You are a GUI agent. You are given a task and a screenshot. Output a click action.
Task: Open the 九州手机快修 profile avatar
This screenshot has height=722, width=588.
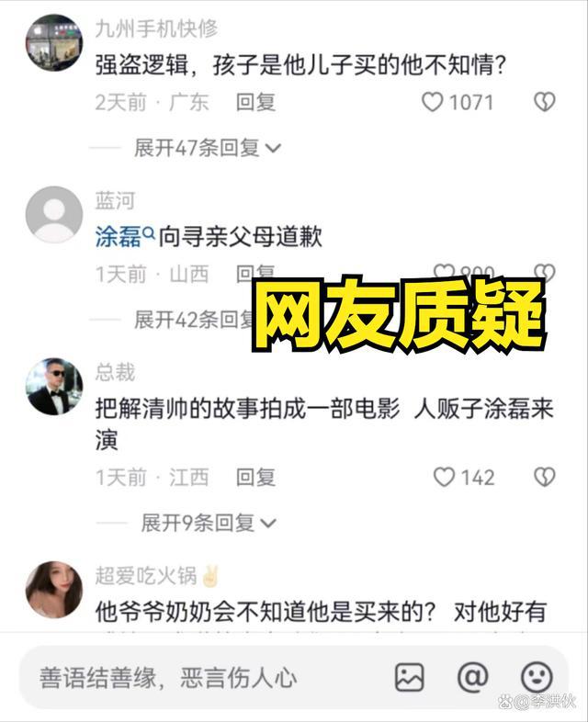pos(54,43)
